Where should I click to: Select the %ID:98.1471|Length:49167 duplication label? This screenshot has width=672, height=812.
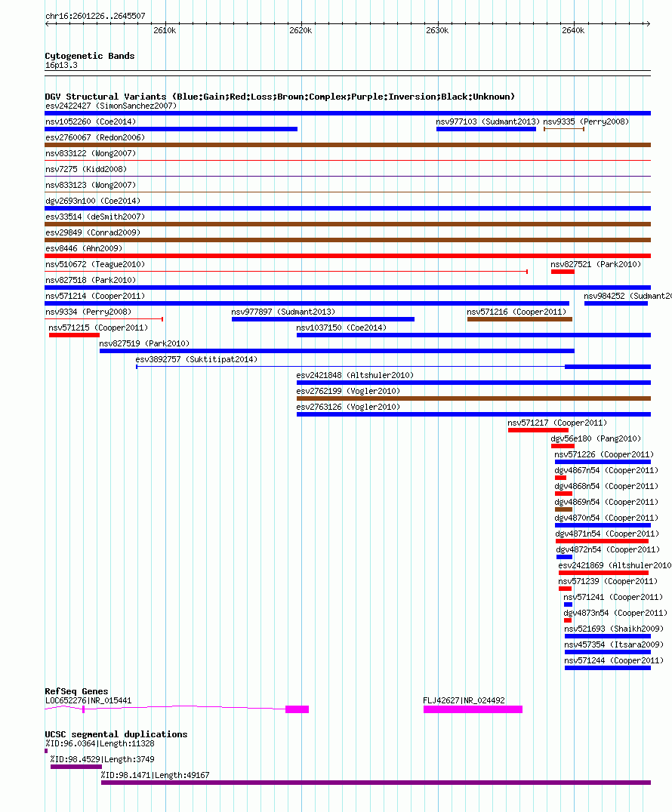(x=156, y=775)
